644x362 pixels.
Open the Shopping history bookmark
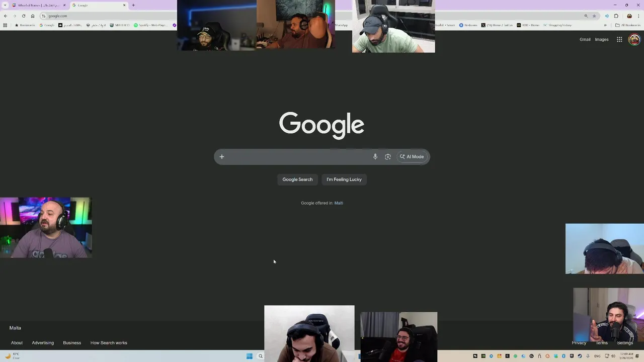(x=557, y=25)
